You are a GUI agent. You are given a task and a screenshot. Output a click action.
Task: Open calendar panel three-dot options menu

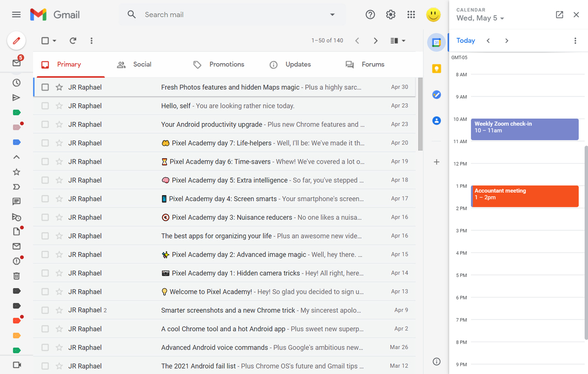pyautogui.click(x=575, y=41)
